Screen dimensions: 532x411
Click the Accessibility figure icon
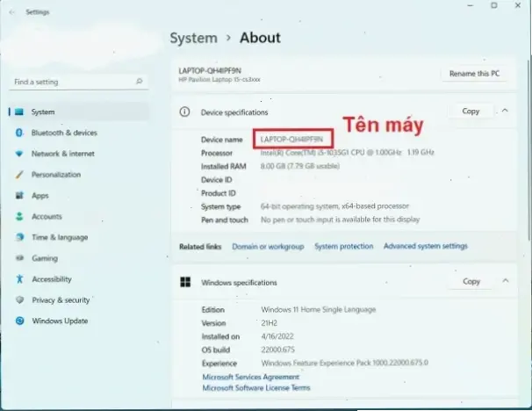tap(19, 279)
